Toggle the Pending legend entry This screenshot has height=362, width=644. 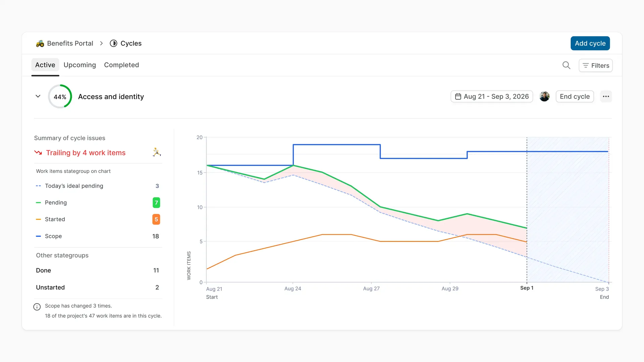point(97,202)
